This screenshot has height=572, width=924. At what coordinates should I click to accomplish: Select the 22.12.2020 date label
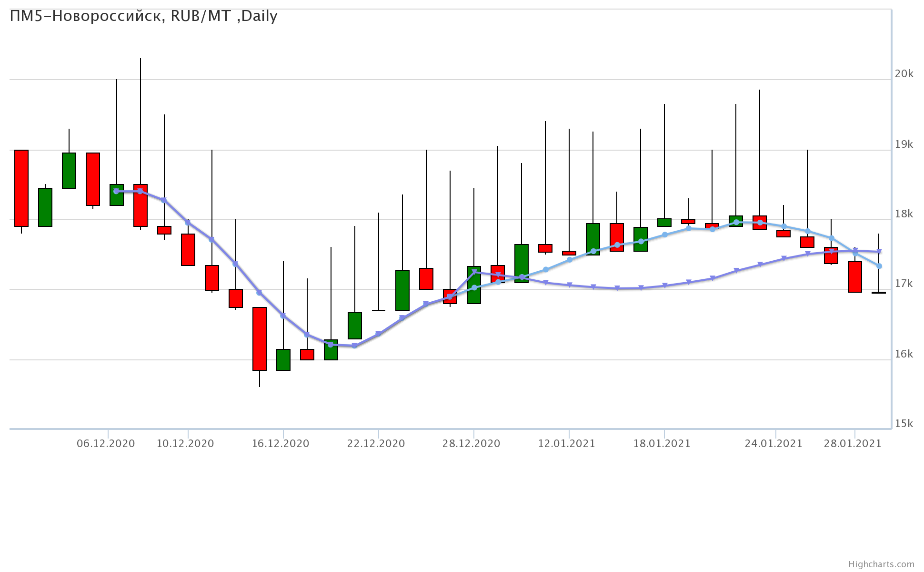click(x=376, y=444)
